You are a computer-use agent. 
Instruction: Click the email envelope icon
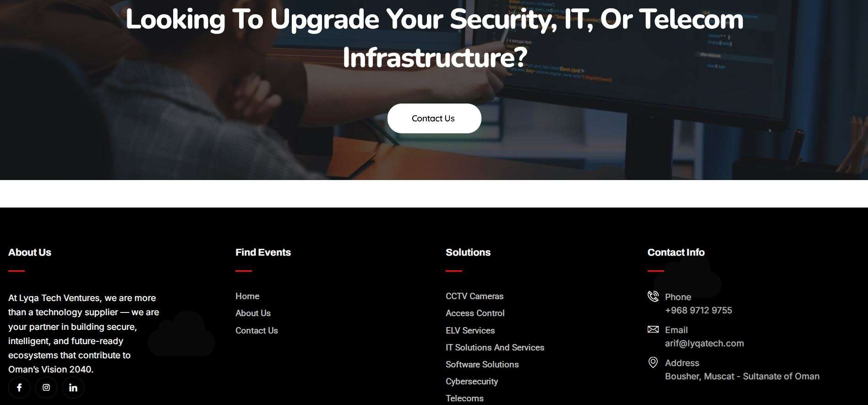[653, 329]
